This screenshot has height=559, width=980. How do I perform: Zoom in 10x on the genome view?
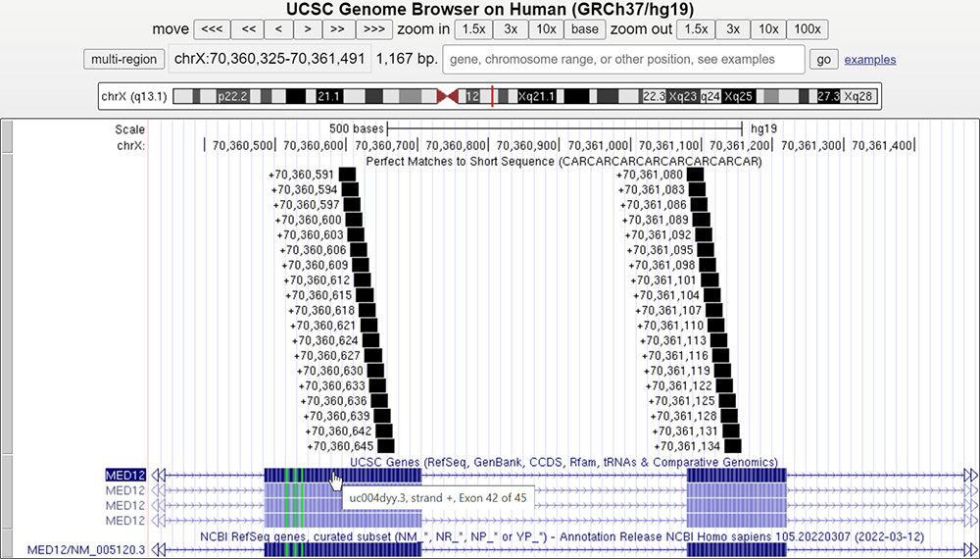click(x=544, y=28)
